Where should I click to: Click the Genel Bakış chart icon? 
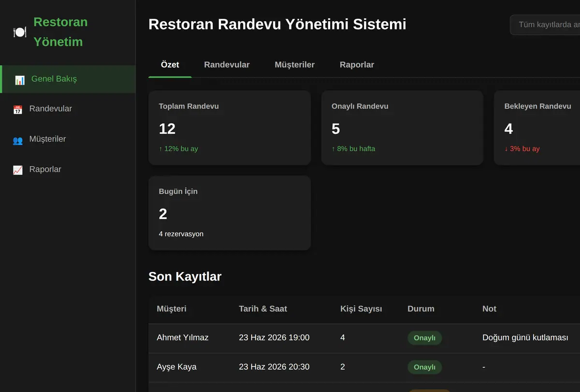(x=20, y=80)
